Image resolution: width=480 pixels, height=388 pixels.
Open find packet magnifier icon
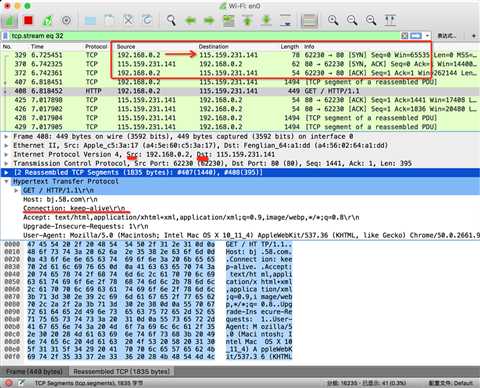171,21
